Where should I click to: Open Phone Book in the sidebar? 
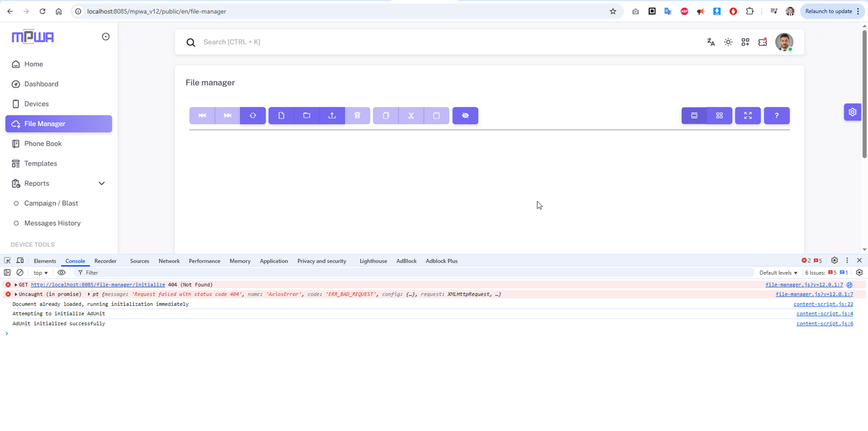(x=43, y=144)
